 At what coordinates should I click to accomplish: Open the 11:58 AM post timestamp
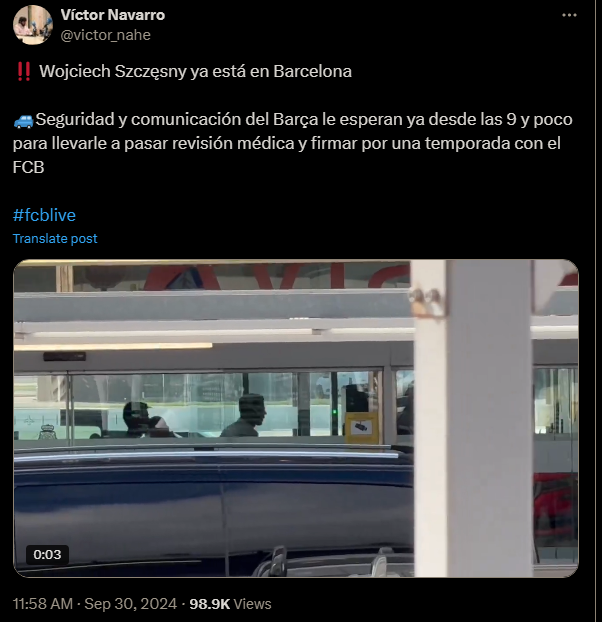43,604
